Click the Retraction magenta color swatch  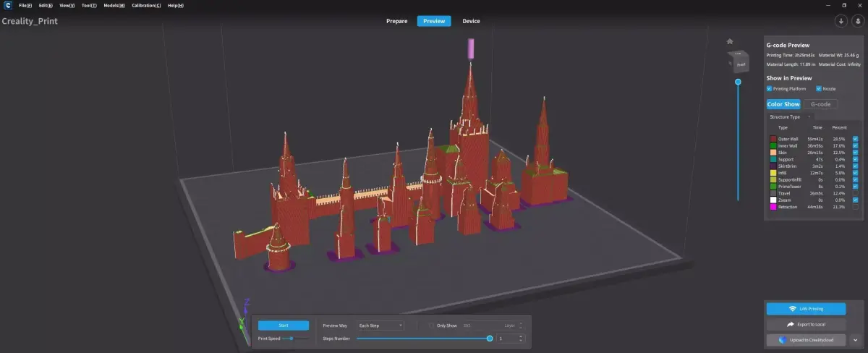click(774, 206)
